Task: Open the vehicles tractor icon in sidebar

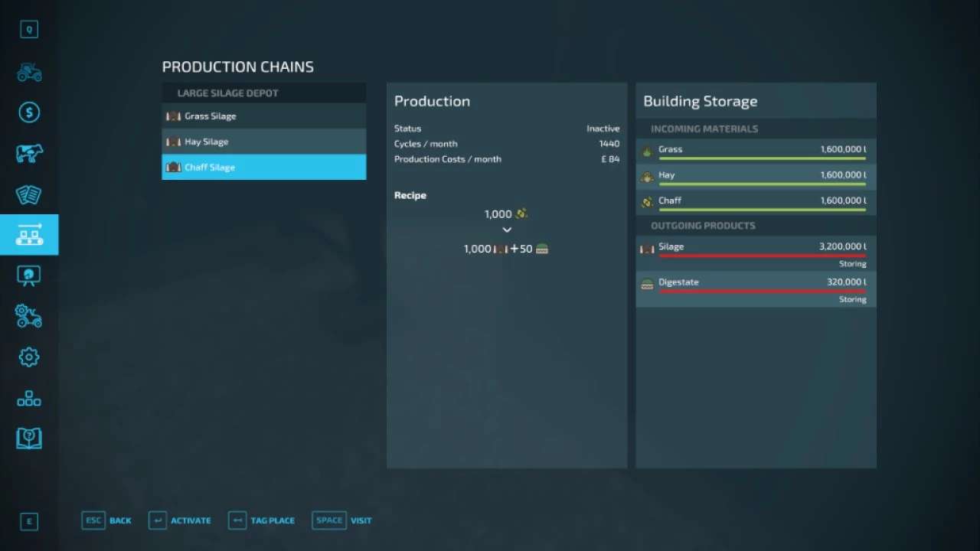Action: (29, 73)
